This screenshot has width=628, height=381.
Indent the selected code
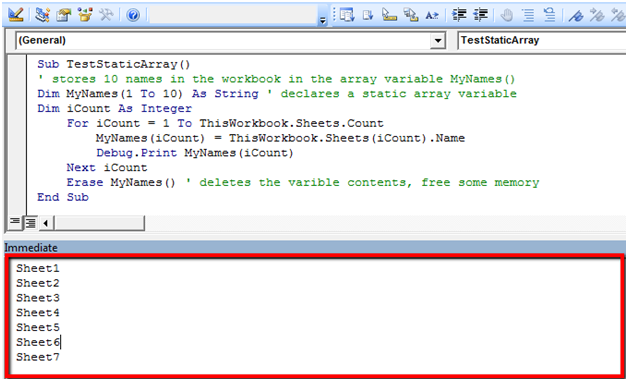[x=459, y=15]
